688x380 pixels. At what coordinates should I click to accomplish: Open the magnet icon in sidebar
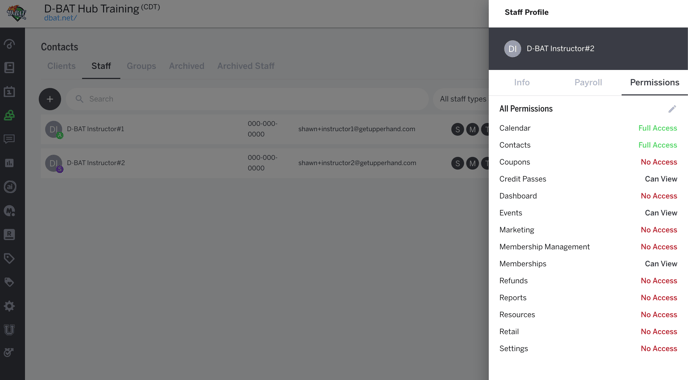tap(9, 330)
